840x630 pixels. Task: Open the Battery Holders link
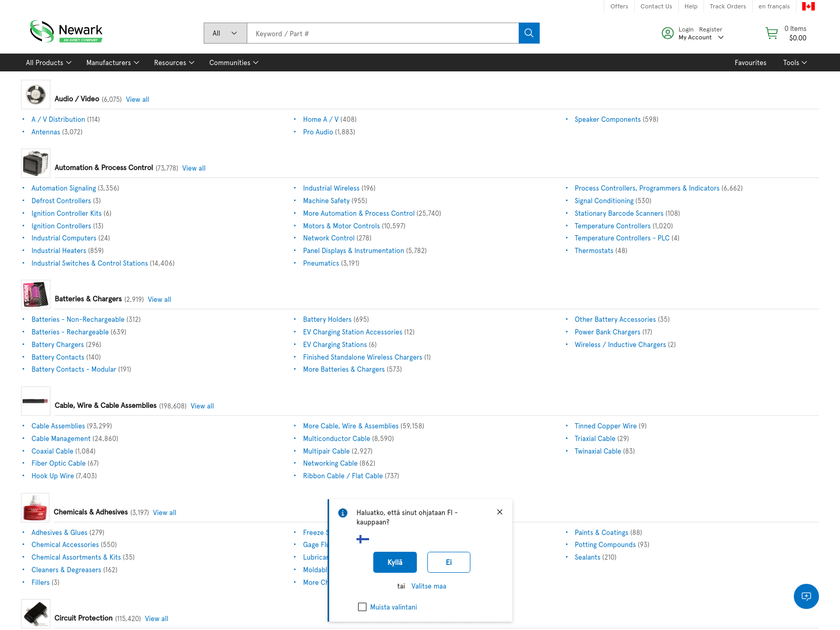coord(327,319)
